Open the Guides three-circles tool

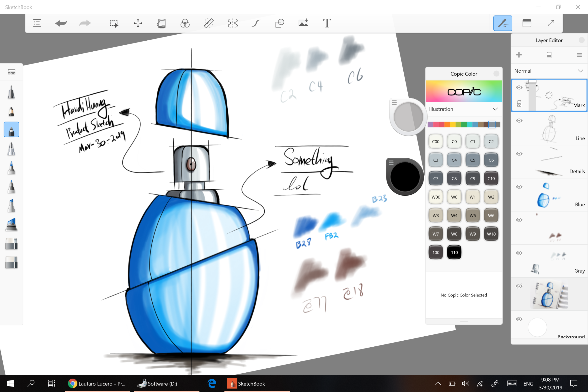(x=185, y=23)
